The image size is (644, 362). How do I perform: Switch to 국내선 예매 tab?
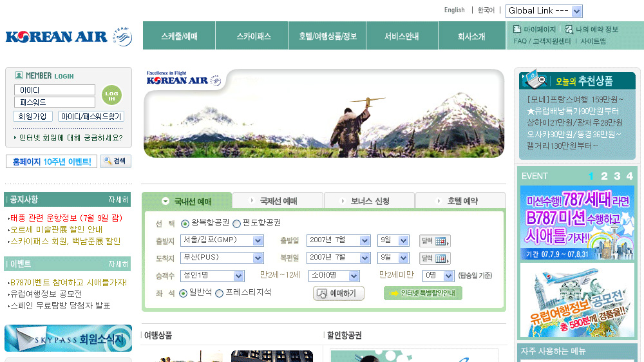(187, 201)
